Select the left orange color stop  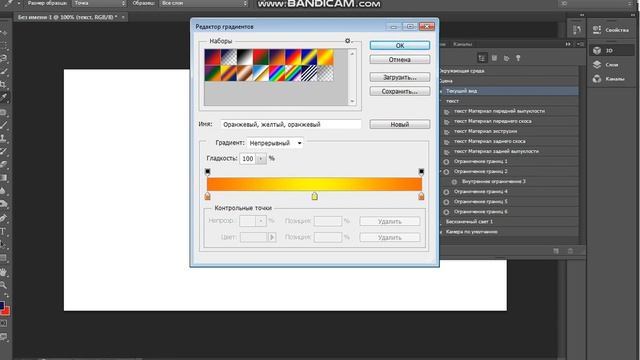tap(207, 196)
